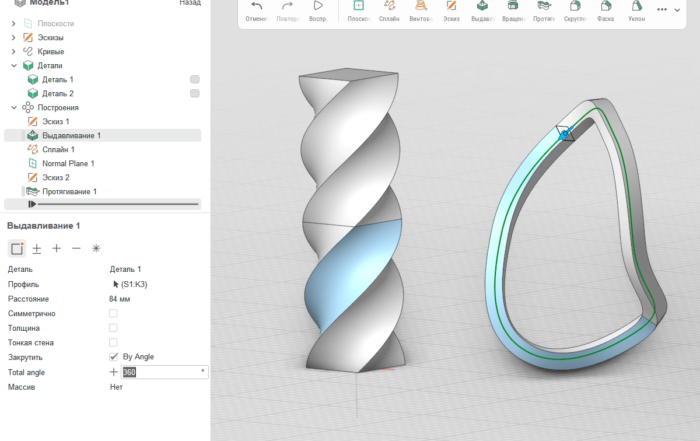Activate the Вращение (revolve) tool
Screen dimensions: 700x441
512,9
